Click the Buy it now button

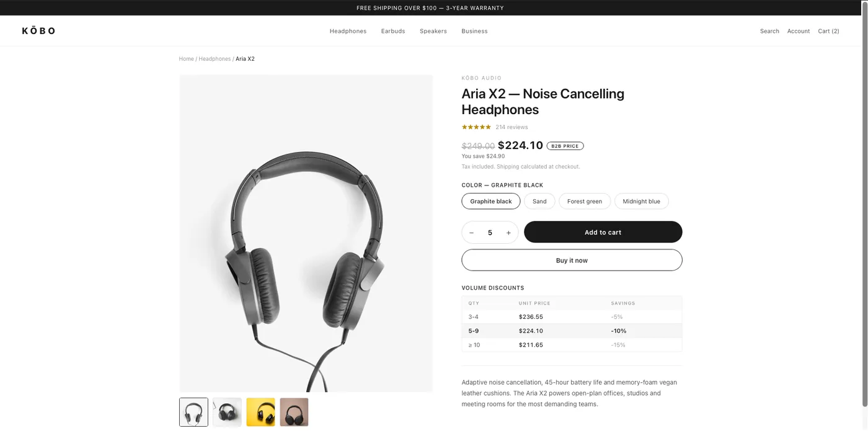[x=572, y=260]
